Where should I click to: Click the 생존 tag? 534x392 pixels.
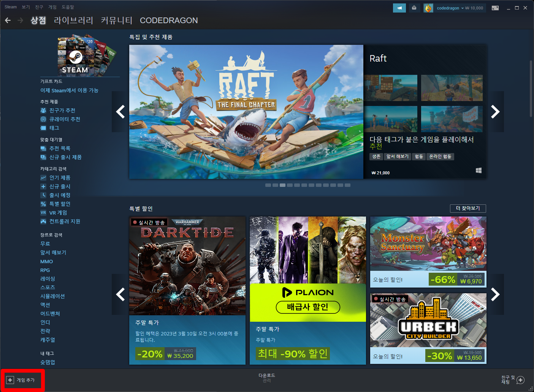pyautogui.click(x=376, y=156)
